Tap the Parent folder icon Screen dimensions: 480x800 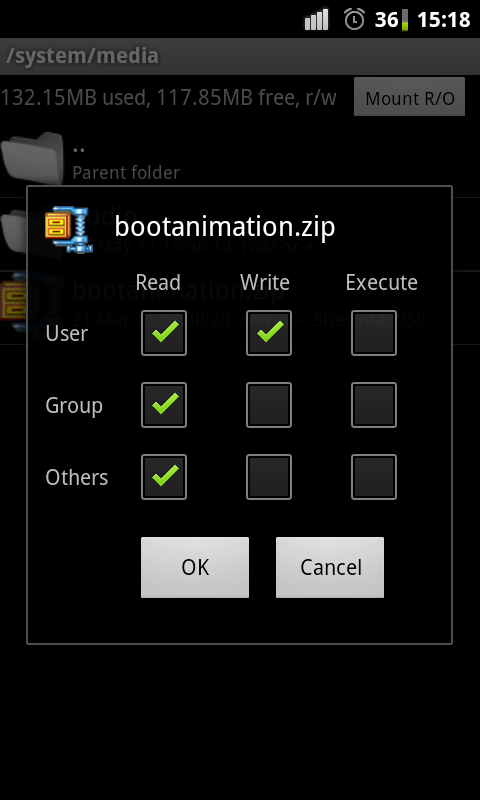click(32, 158)
